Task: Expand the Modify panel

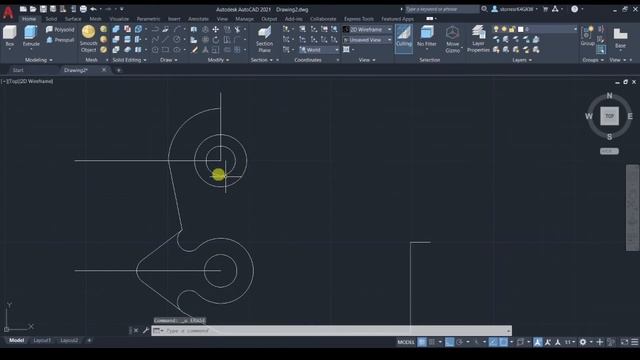Action: [218, 60]
